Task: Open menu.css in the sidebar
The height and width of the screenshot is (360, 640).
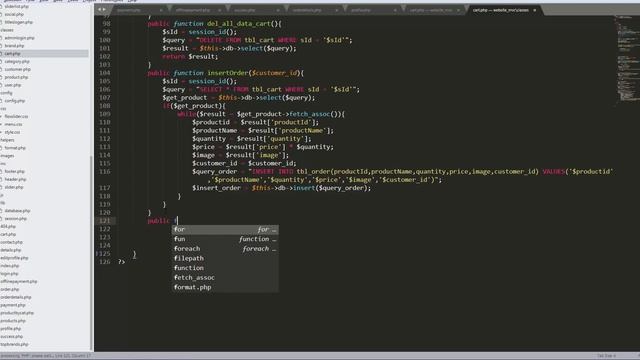Action: (13, 124)
